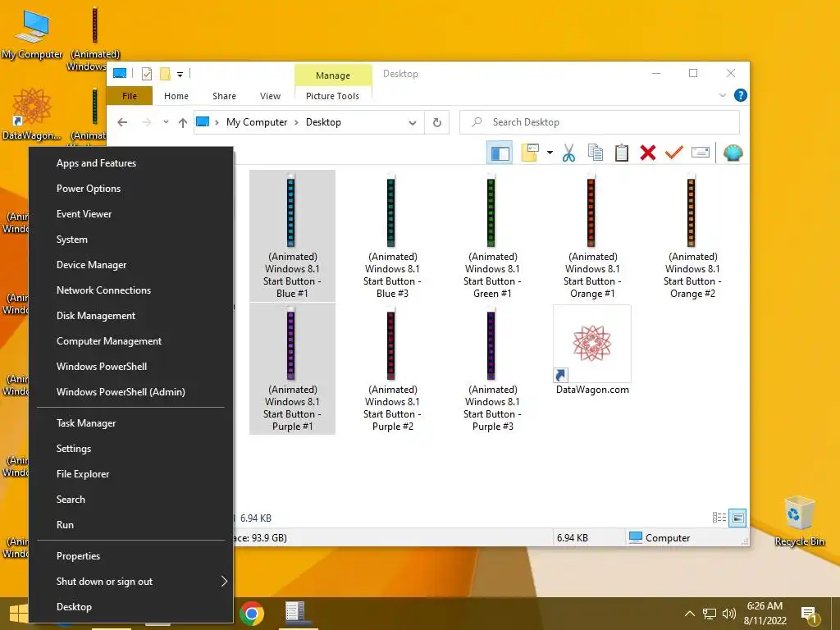Click the New Folder icon in title bar
This screenshot has height=630, width=840.
click(x=165, y=74)
